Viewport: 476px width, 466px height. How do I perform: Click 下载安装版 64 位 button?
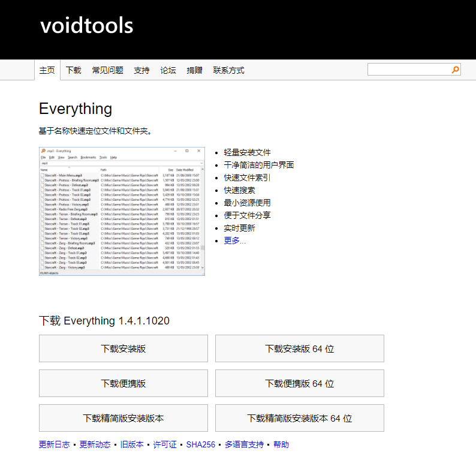click(x=300, y=348)
